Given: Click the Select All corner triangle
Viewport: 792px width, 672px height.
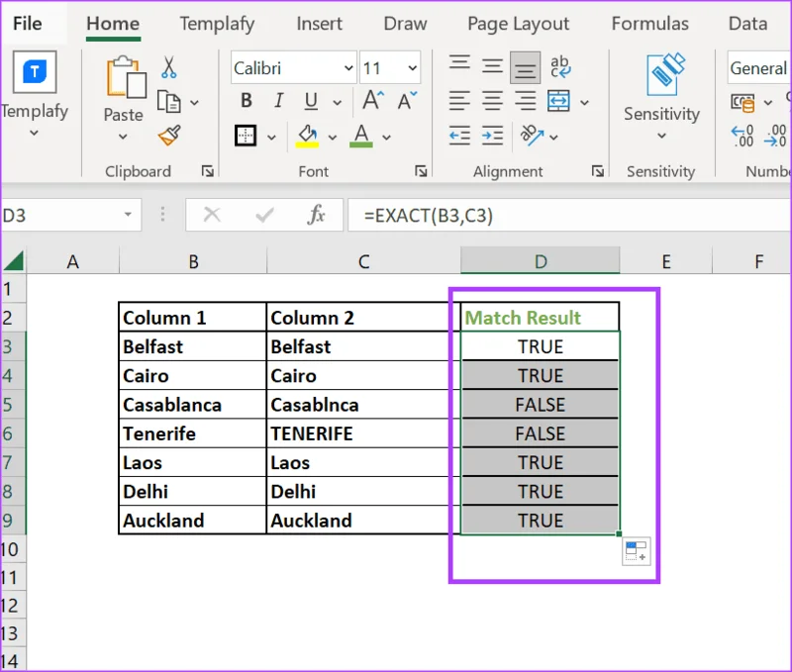Looking at the screenshot, I should point(14,261).
